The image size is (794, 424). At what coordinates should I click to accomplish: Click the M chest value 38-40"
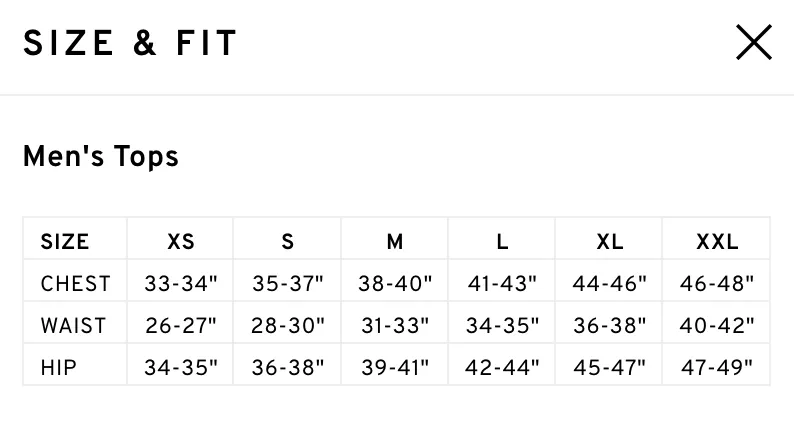point(395,284)
